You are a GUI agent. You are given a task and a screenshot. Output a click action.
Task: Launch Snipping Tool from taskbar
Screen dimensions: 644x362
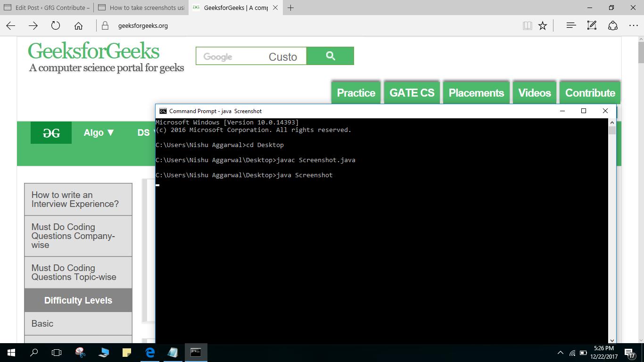click(80, 352)
